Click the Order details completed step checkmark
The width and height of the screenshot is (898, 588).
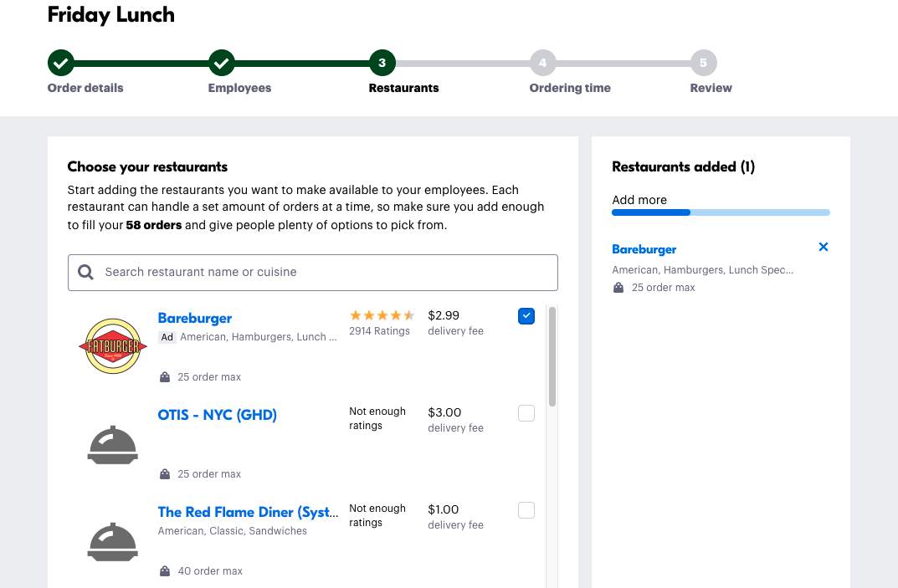coord(60,63)
